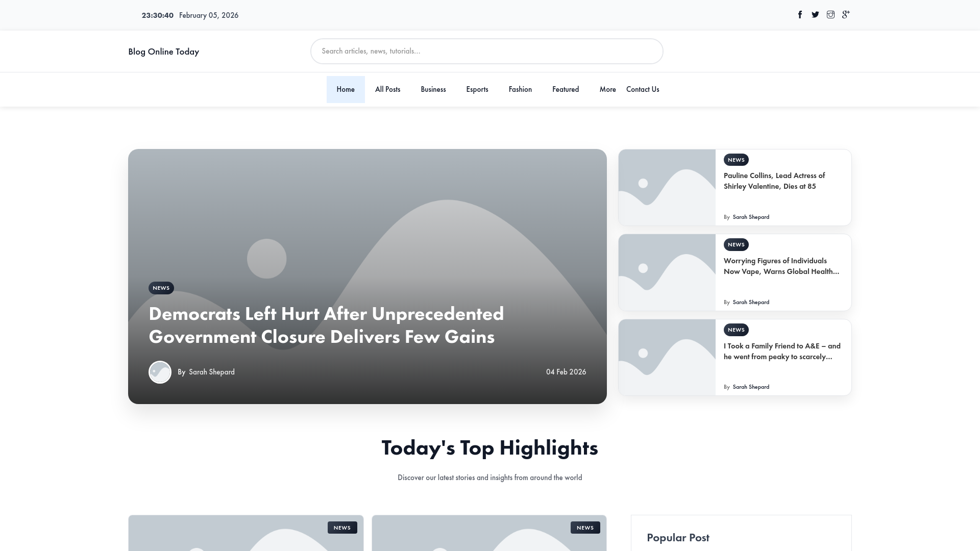Go to the Home menu item

click(346, 90)
